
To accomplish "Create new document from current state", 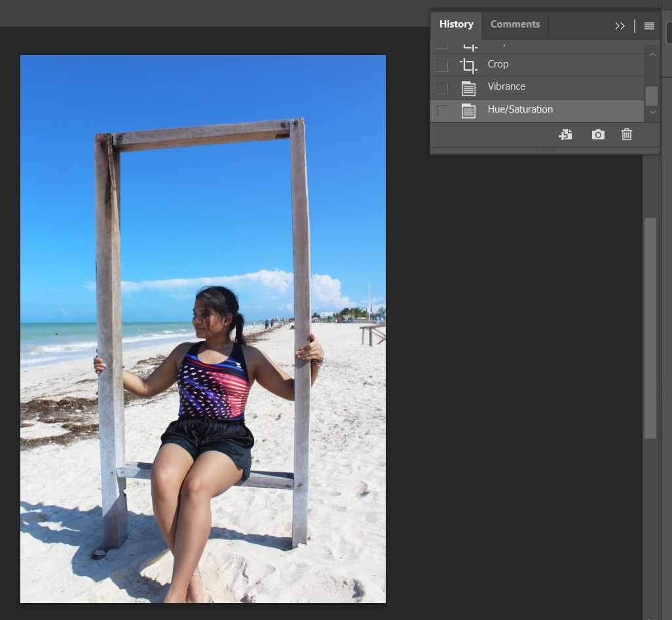I will click(x=565, y=134).
